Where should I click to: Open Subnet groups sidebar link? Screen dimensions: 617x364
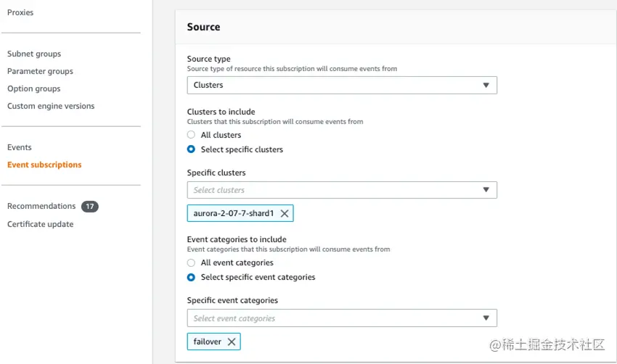click(34, 54)
